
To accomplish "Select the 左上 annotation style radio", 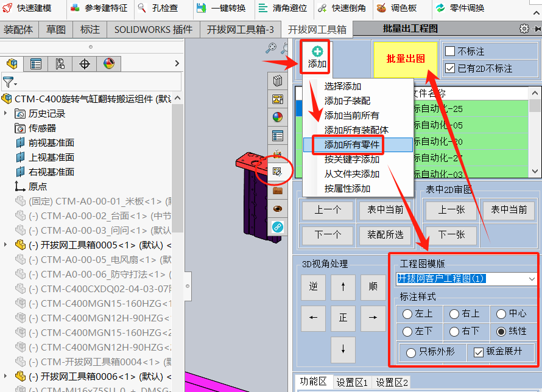I will [x=407, y=314].
